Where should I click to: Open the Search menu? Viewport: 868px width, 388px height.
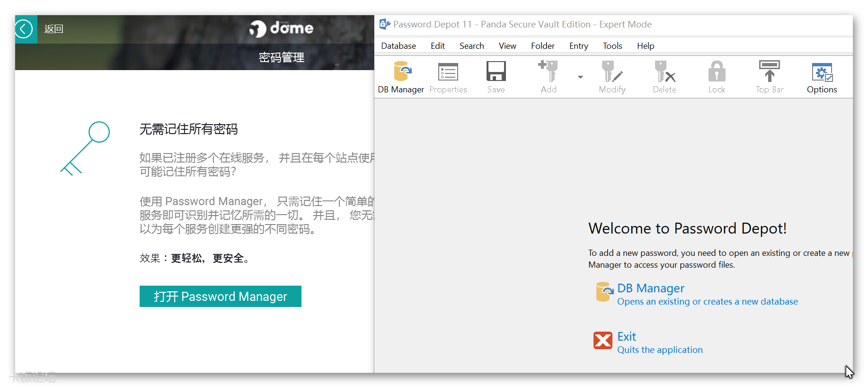pos(471,46)
